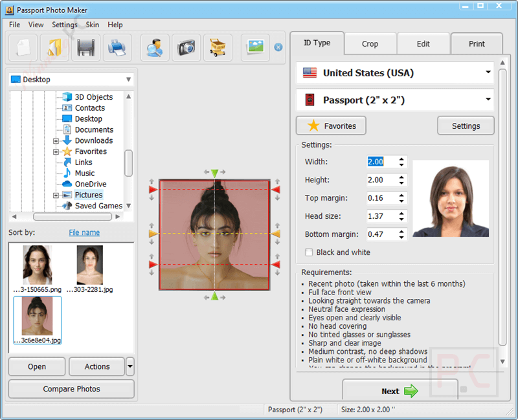
Task: Click the Downloads folder arrow icon
Action: pyautogui.click(x=67, y=140)
